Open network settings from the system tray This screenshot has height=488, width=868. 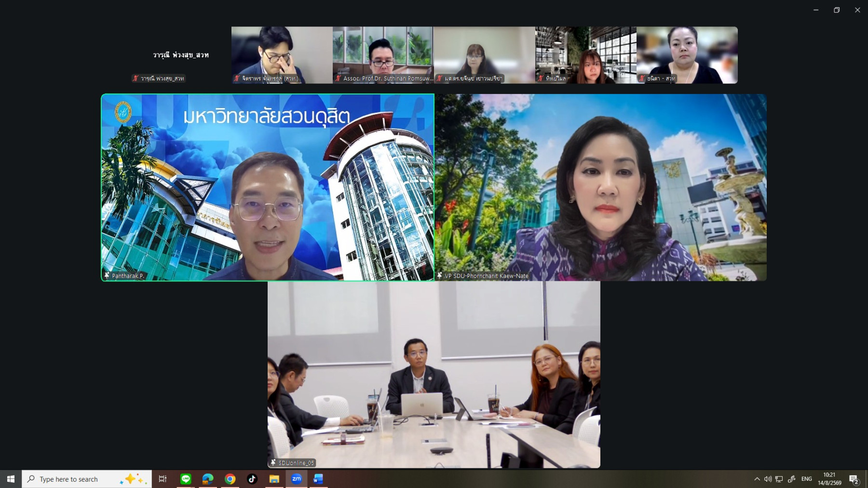[x=779, y=479]
